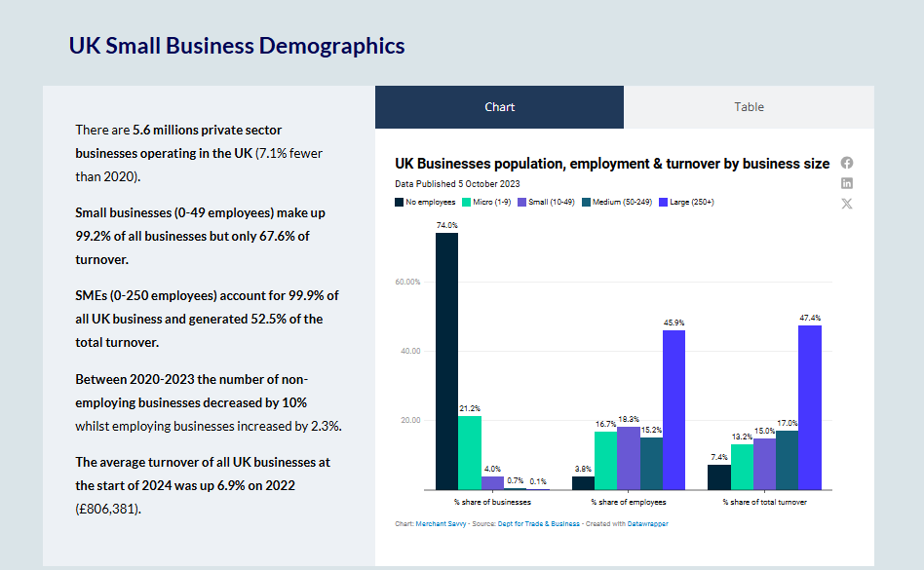Click the Large (250+) legend swatch
924x570 pixels.
click(x=663, y=202)
